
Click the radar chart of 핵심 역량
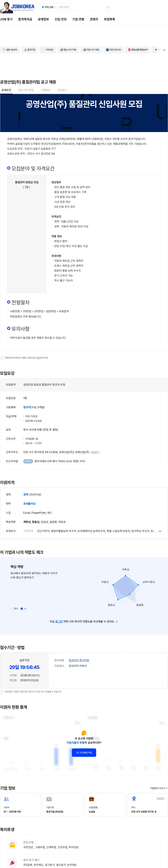tap(126, 588)
